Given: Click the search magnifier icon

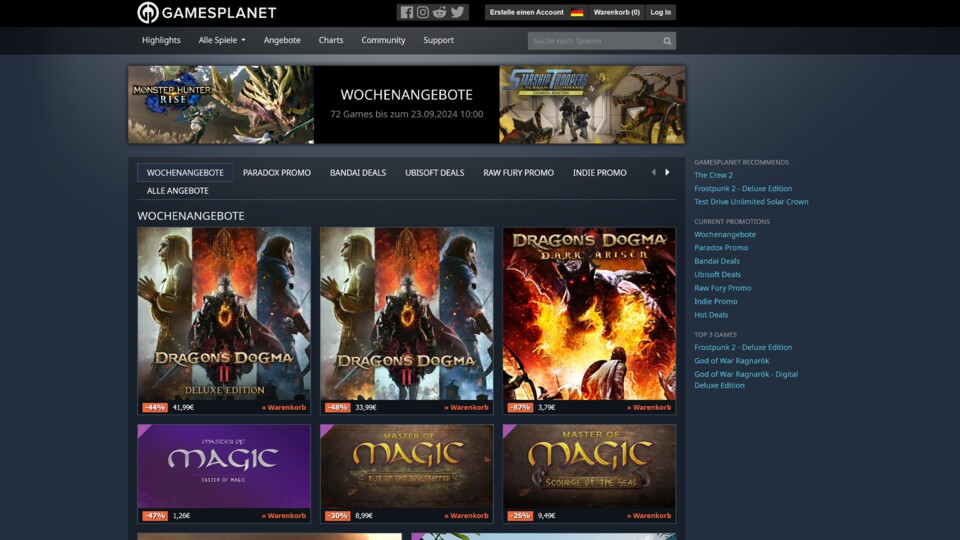Looking at the screenshot, I should click(x=667, y=41).
